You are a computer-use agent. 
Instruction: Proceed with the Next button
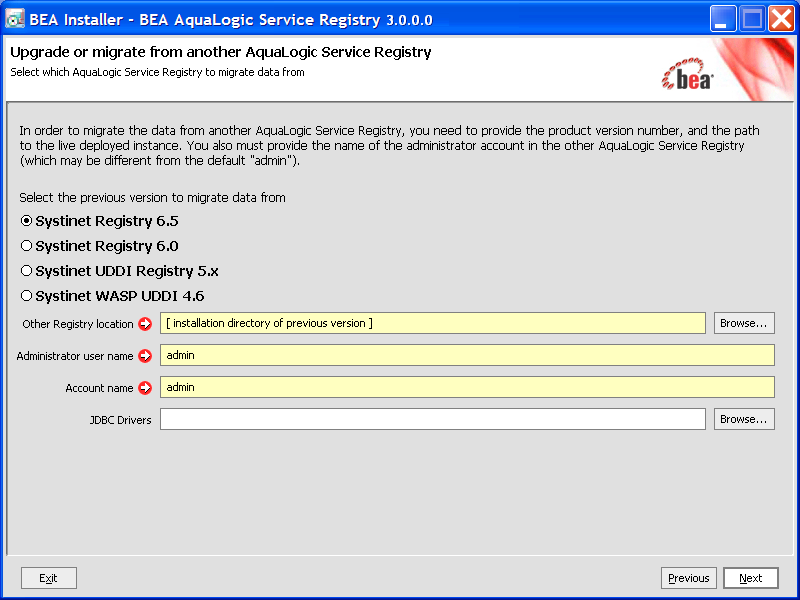(751, 578)
